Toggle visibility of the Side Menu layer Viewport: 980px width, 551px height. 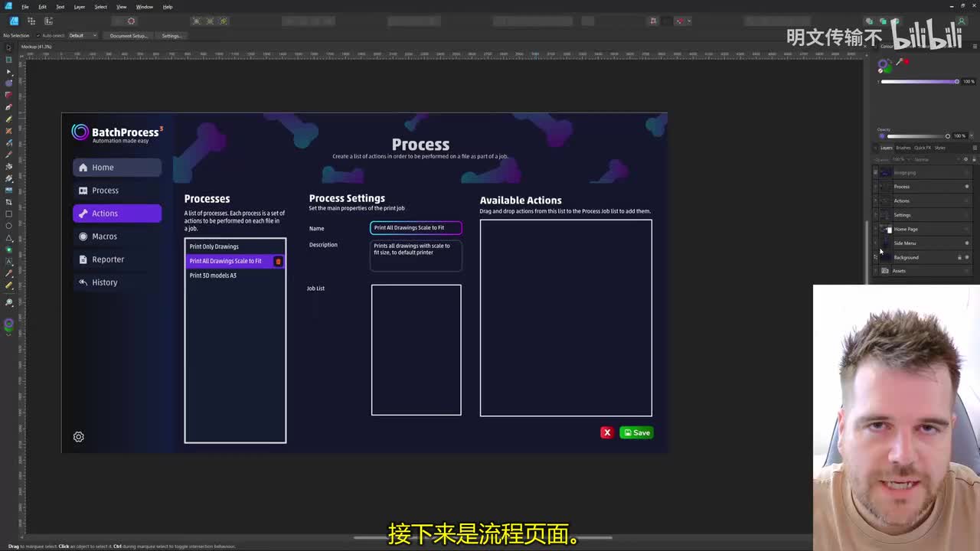click(x=967, y=243)
